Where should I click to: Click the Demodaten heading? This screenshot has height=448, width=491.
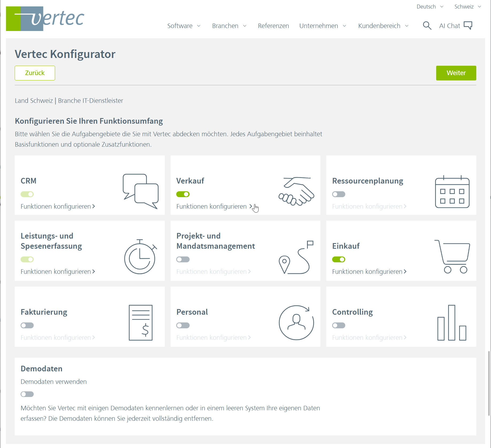tap(41, 369)
